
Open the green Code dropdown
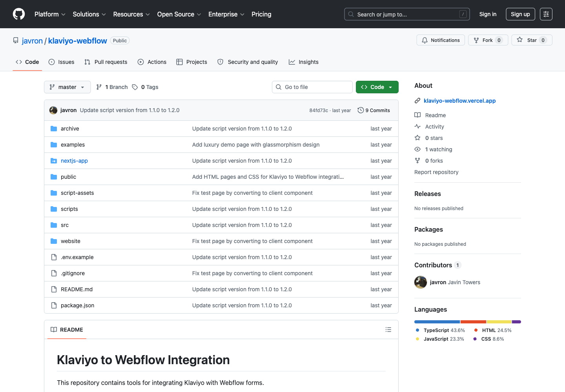click(377, 87)
